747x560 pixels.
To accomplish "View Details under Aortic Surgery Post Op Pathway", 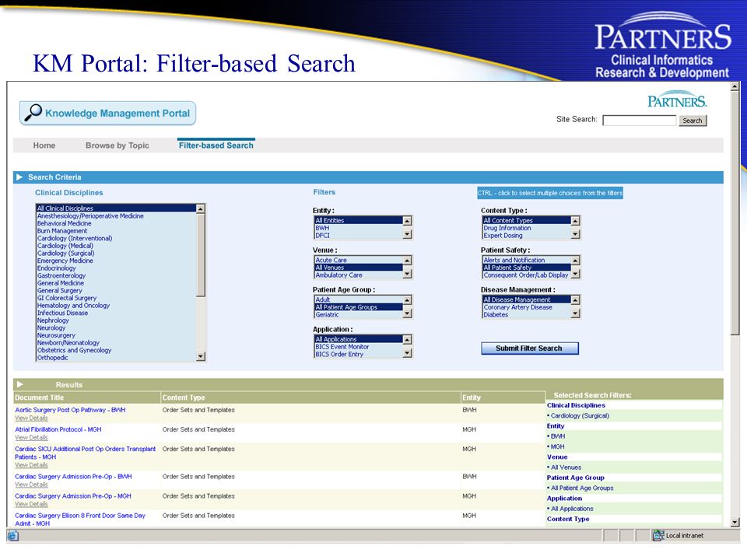I will [31, 418].
